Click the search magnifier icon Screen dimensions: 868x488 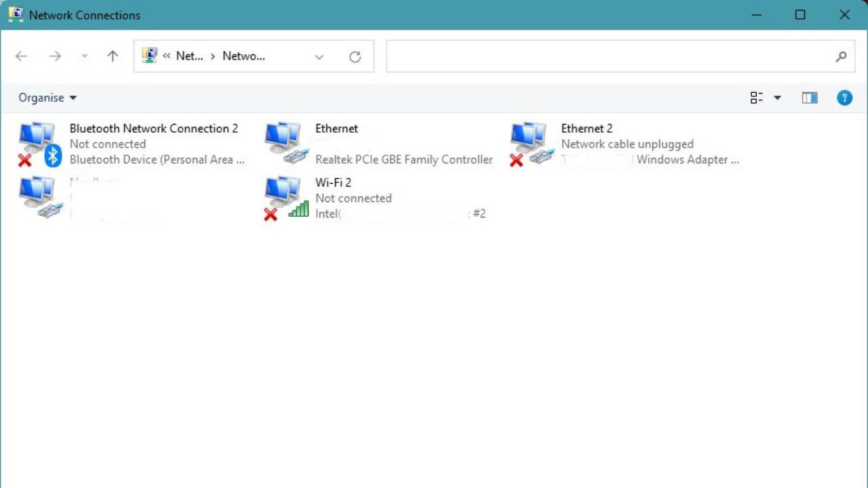[x=841, y=56]
